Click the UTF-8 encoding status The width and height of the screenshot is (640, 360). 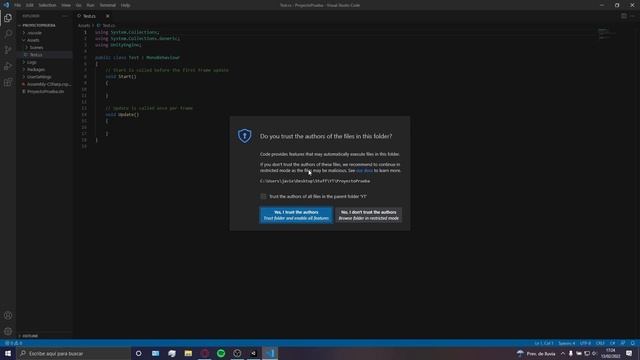[585, 343]
